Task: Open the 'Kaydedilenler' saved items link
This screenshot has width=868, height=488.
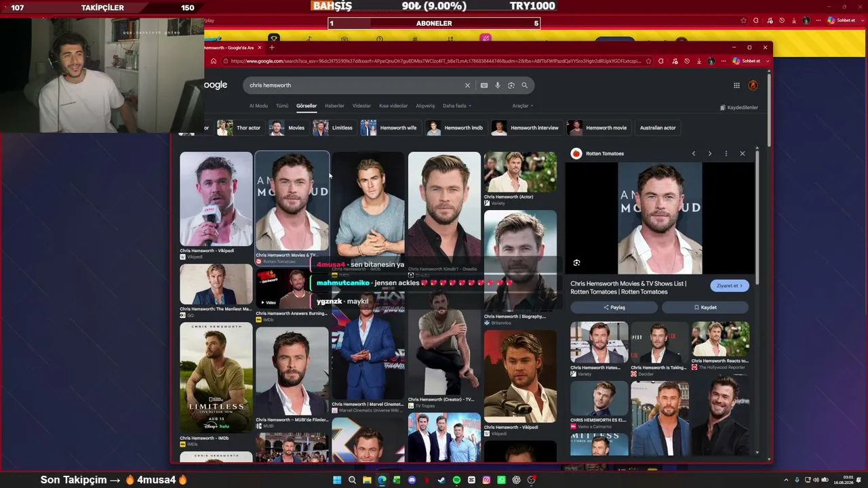Action: (739, 108)
